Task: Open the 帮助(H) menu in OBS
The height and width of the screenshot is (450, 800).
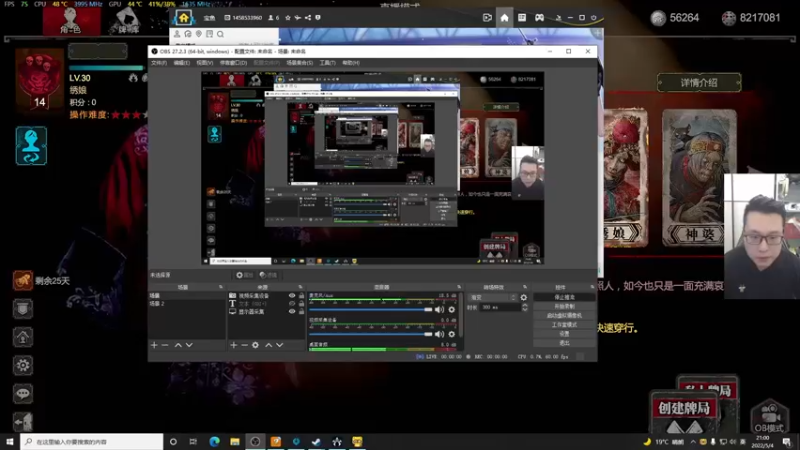Action: point(351,63)
